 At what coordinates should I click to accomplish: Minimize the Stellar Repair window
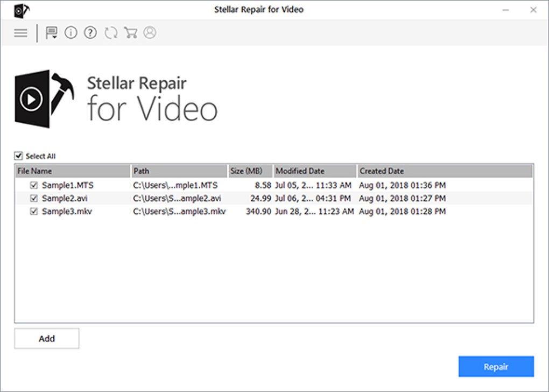(x=506, y=10)
